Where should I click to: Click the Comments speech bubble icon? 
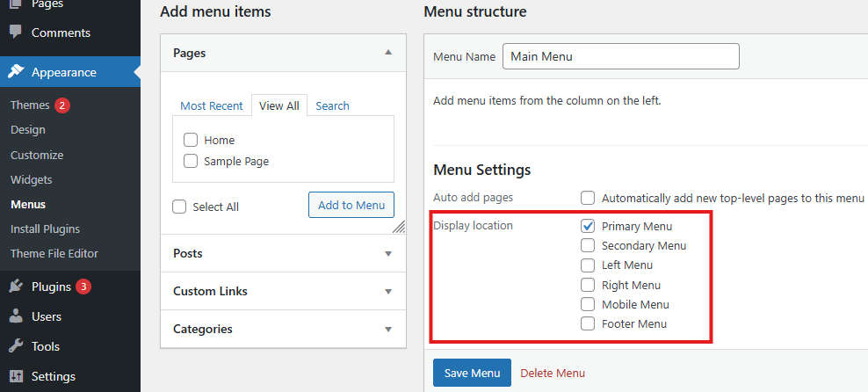tap(16, 33)
